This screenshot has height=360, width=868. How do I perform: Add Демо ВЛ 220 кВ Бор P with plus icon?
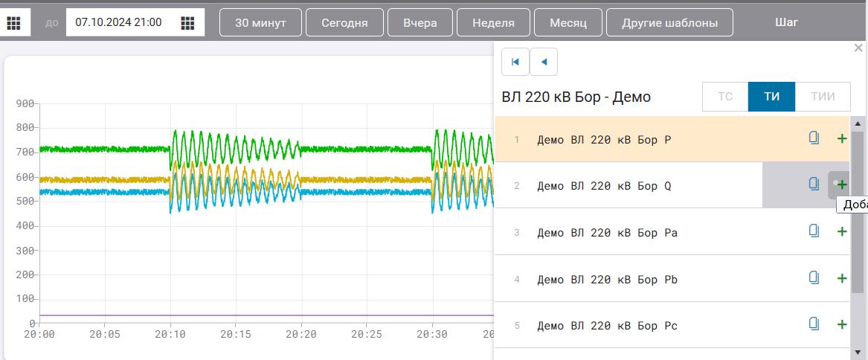coord(842,138)
